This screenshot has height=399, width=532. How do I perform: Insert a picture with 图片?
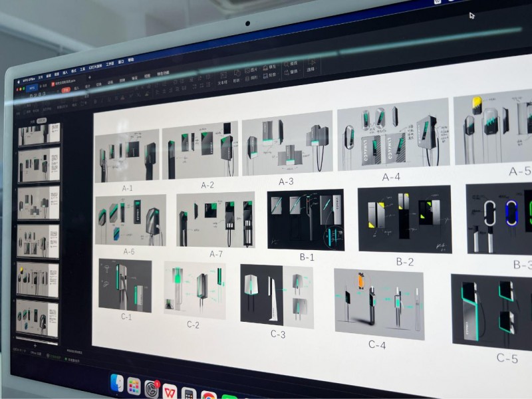(x=251, y=70)
